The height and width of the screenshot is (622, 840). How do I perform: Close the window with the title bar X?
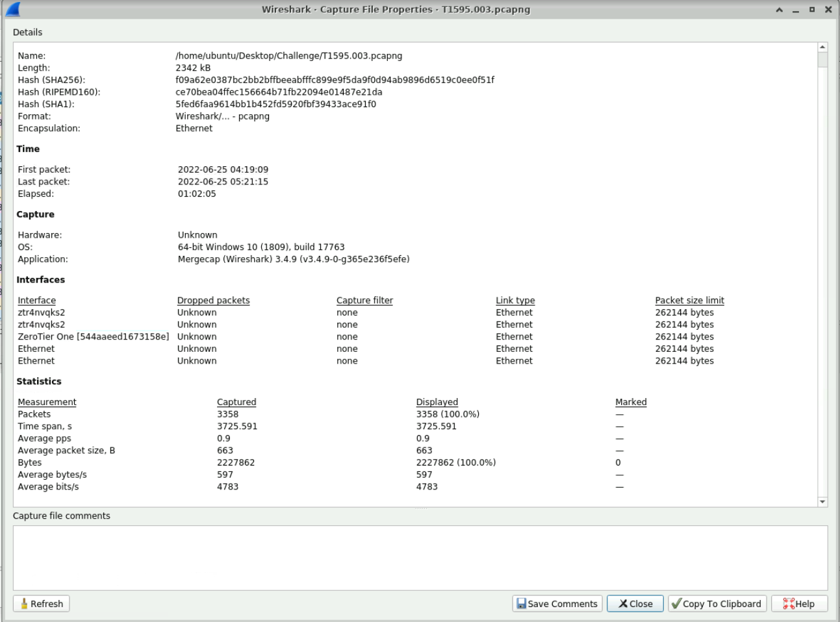[828, 10]
